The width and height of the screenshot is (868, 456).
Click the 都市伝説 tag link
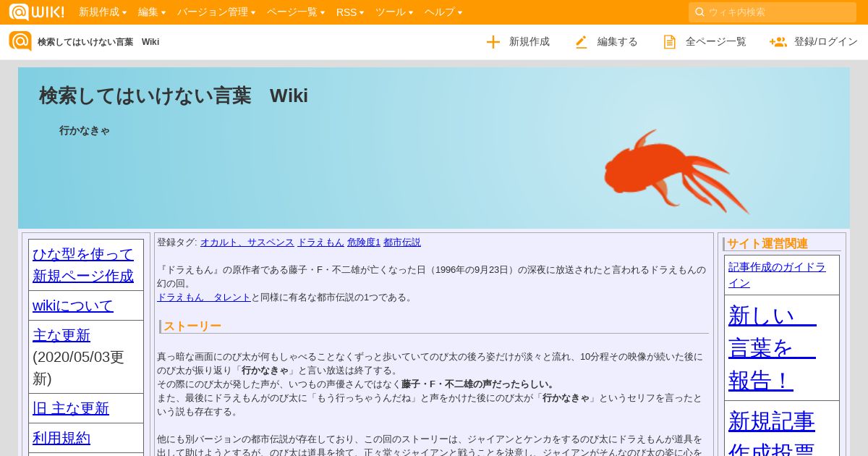pyautogui.click(x=402, y=242)
